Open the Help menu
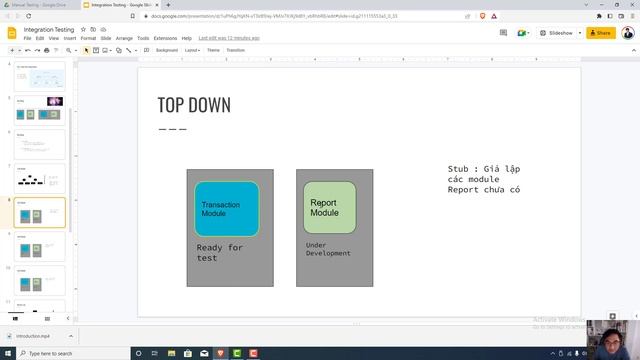 click(x=187, y=38)
